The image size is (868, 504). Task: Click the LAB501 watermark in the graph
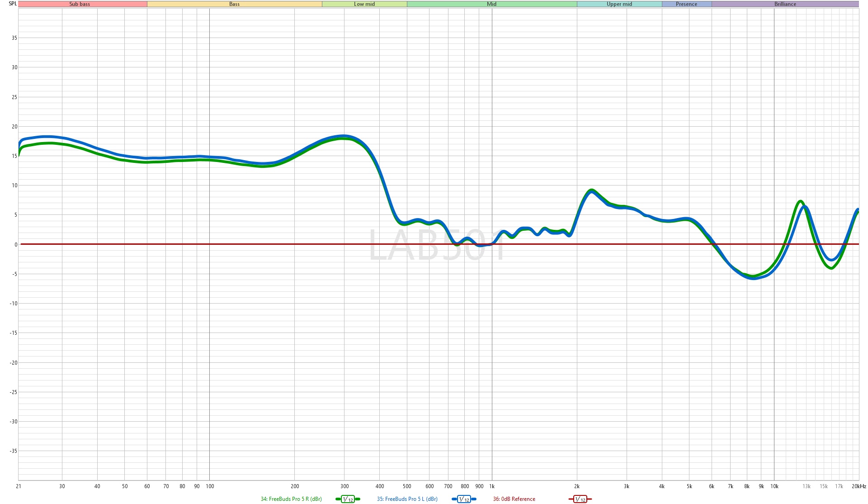(x=437, y=245)
